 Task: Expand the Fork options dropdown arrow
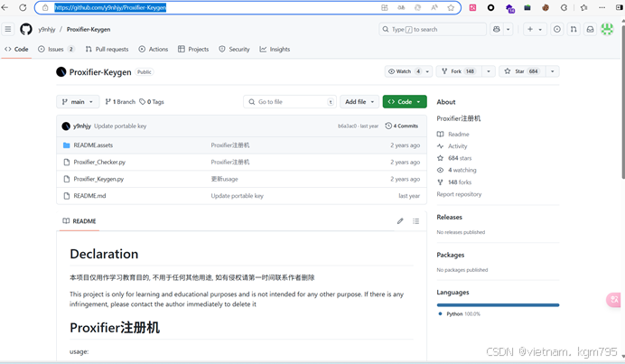click(489, 71)
